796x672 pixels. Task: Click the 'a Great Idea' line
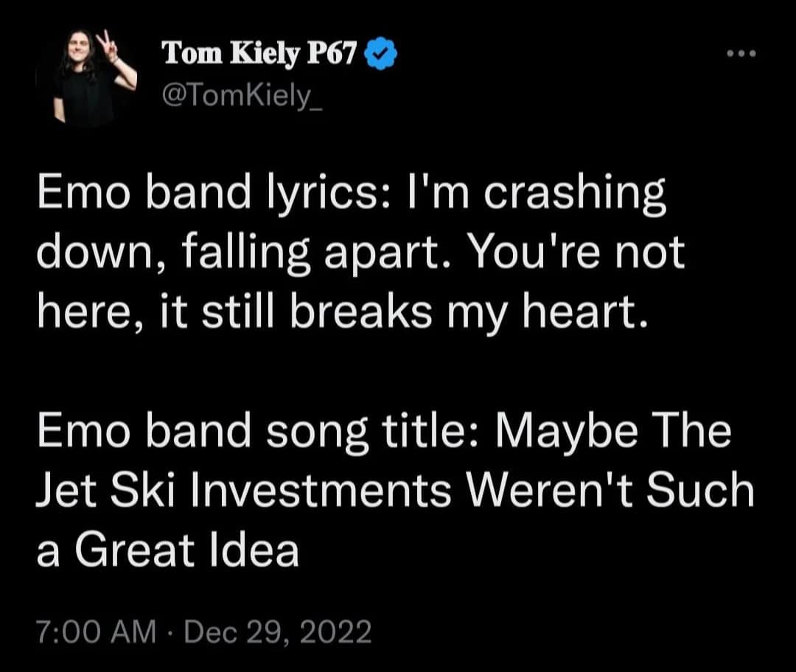click(167, 550)
